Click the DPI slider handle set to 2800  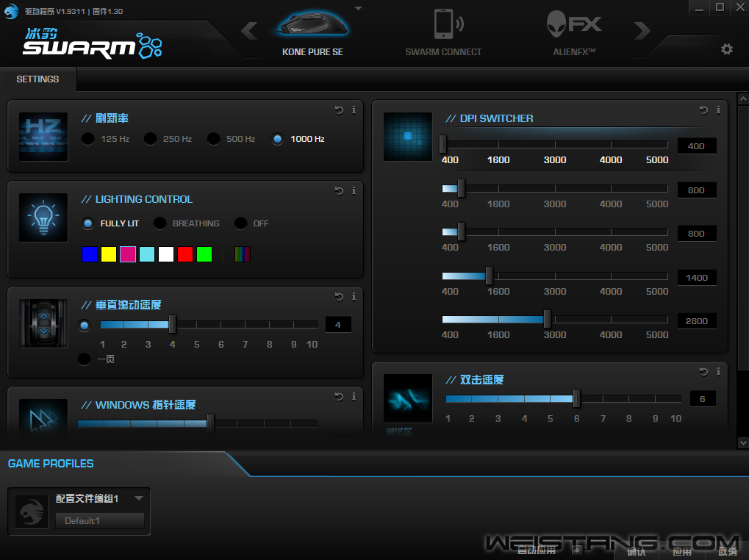(547, 319)
